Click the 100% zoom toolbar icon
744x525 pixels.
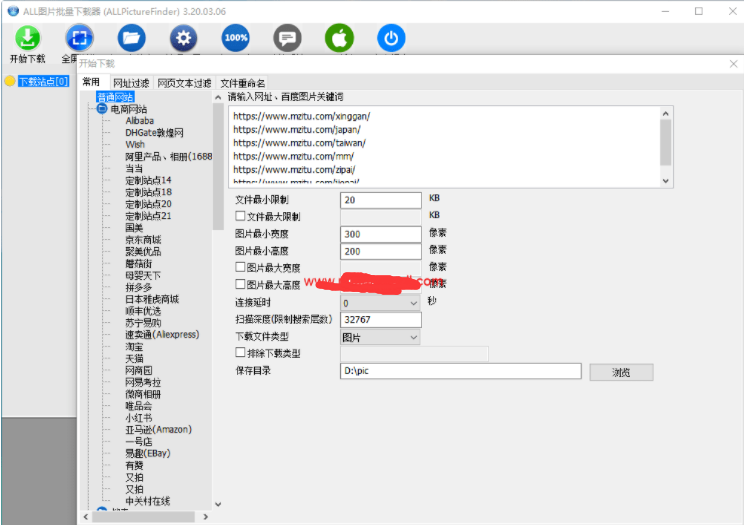[x=235, y=38]
